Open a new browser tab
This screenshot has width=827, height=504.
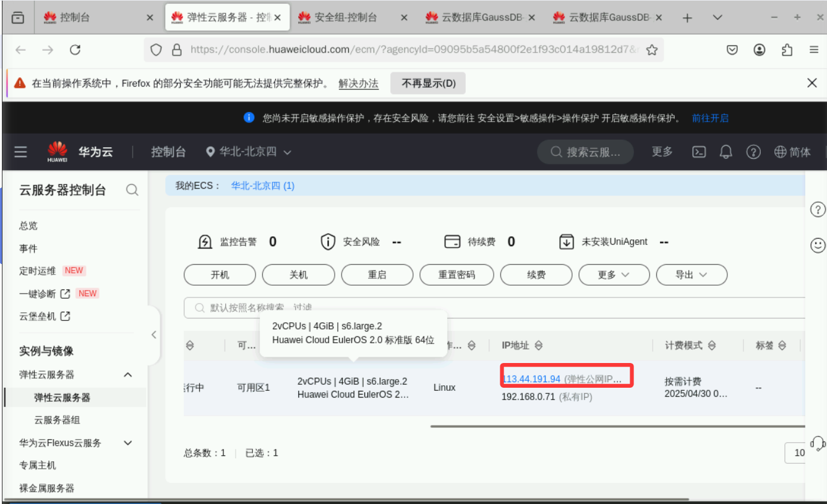pyautogui.click(x=687, y=18)
